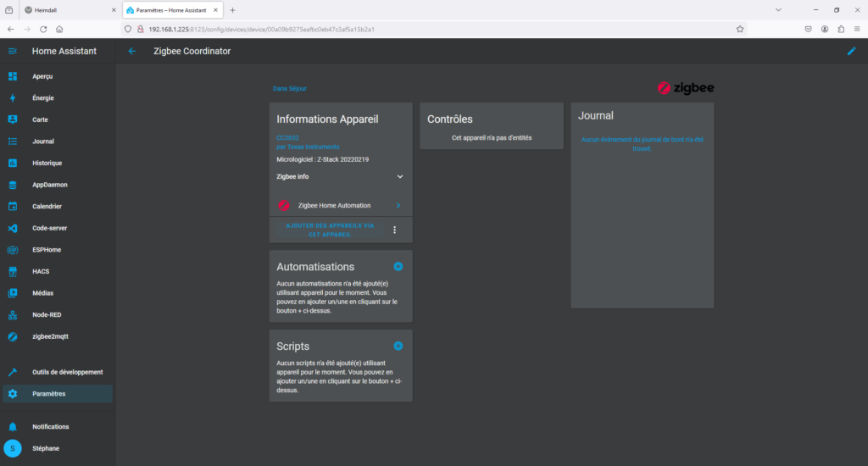
Task: Select the Node-RED menu label
Action: 47,315
